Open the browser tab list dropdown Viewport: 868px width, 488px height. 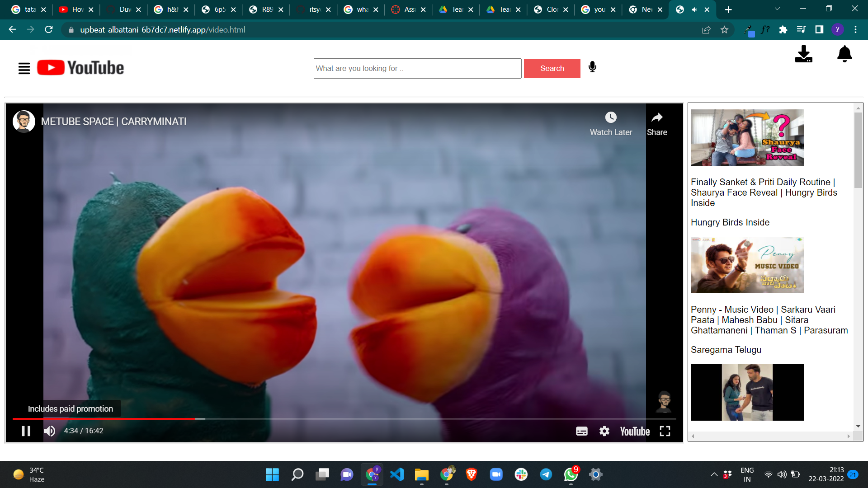(x=777, y=8)
